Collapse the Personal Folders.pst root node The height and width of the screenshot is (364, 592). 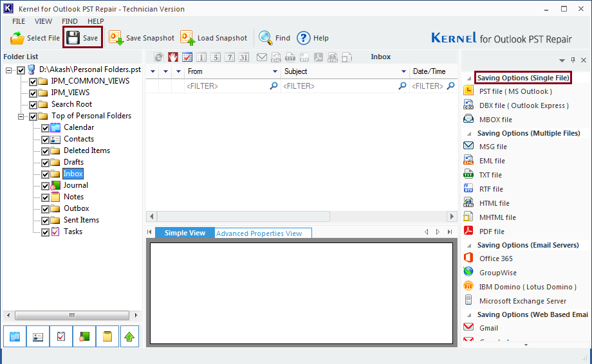pos(8,70)
